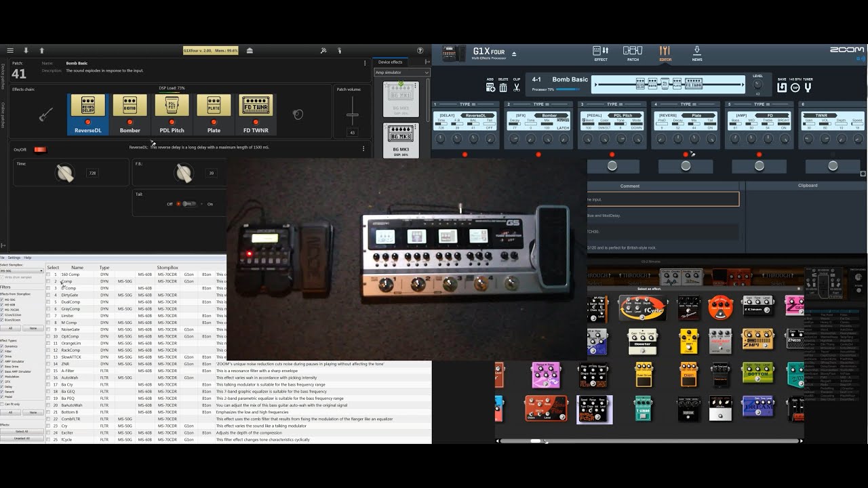The width and height of the screenshot is (868, 488).
Task: Click All button under Effects from StompBox
Action: coord(10,328)
